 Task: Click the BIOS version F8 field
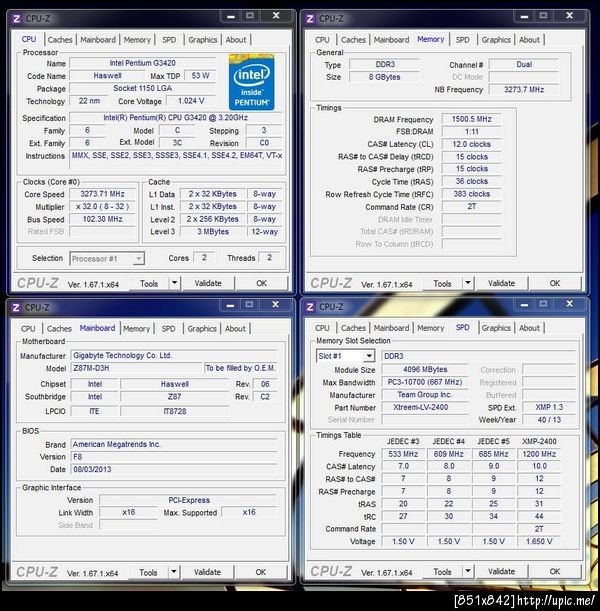click(174, 457)
